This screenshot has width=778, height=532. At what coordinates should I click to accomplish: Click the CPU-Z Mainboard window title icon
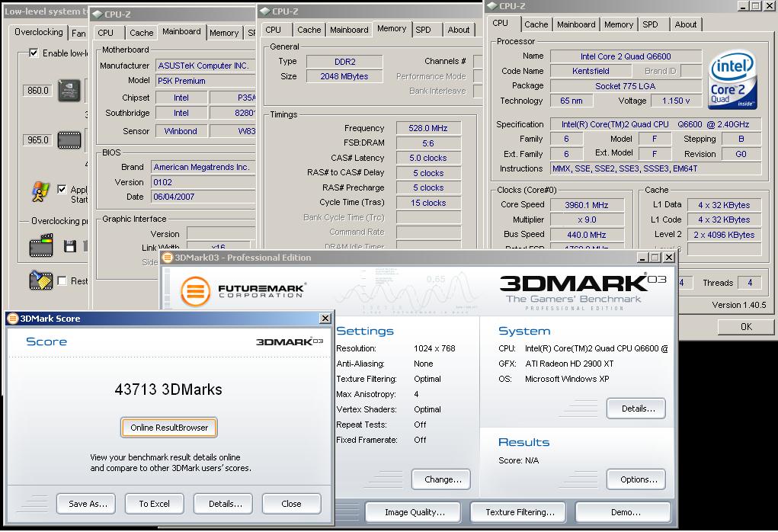(98, 14)
